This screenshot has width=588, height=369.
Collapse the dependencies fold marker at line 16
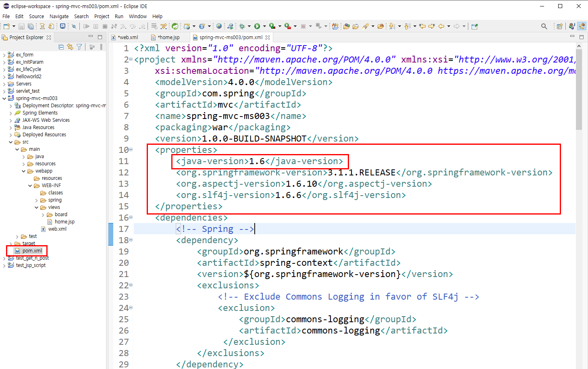(131, 217)
